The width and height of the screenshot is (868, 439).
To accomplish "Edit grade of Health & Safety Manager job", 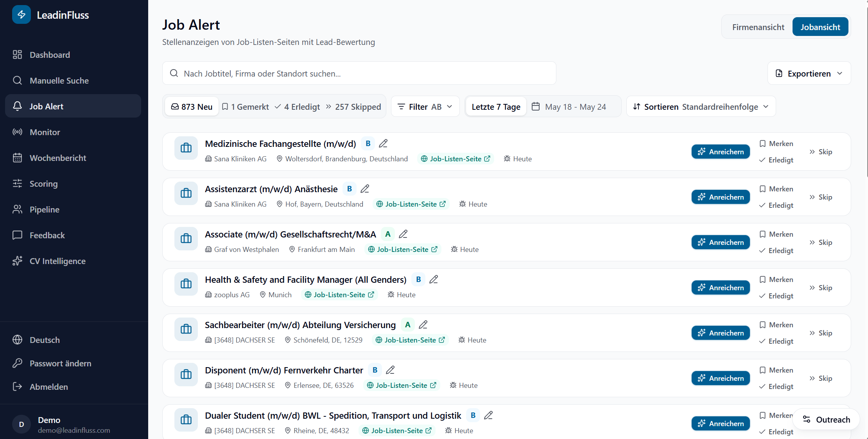I will point(434,280).
